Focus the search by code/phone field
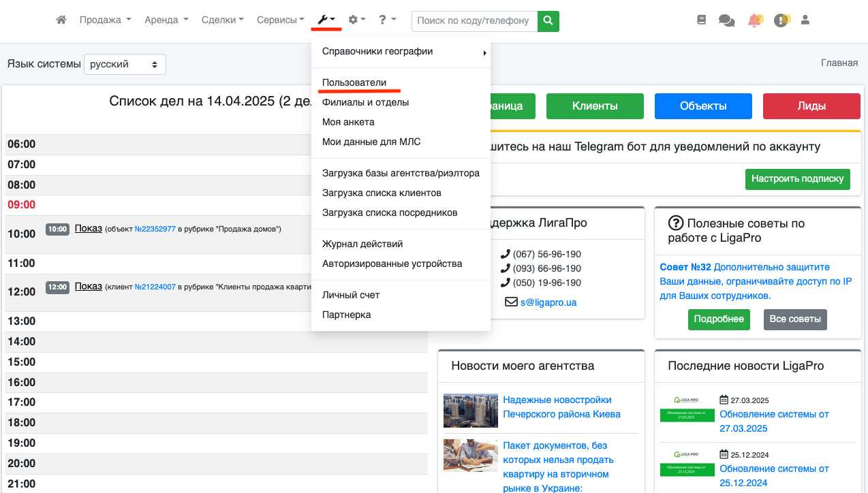Image resolution: width=868 pixels, height=493 pixels. (474, 20)
